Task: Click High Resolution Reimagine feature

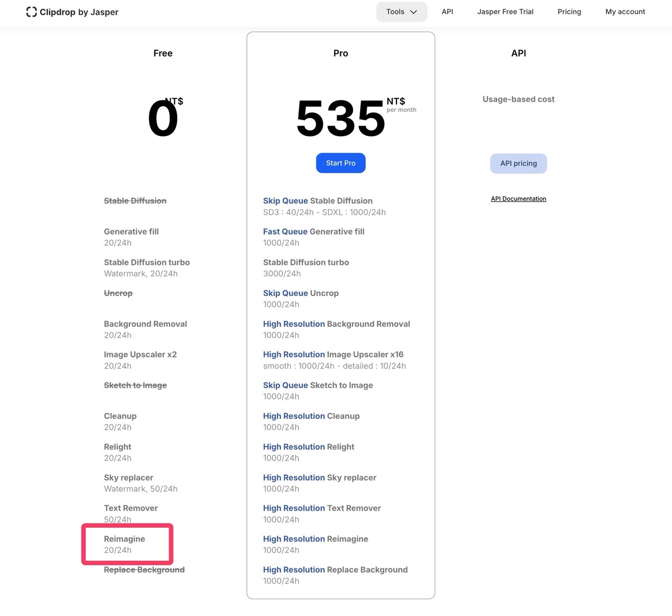Action: tap(316, 539)
